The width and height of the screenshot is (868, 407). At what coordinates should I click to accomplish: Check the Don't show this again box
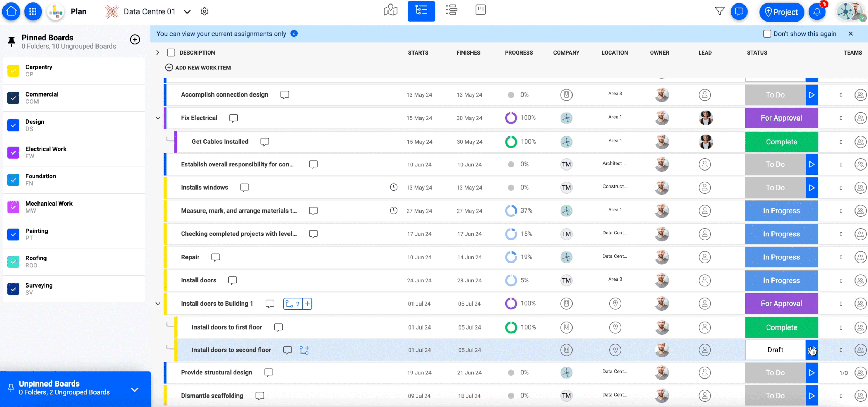click(767, 34)
